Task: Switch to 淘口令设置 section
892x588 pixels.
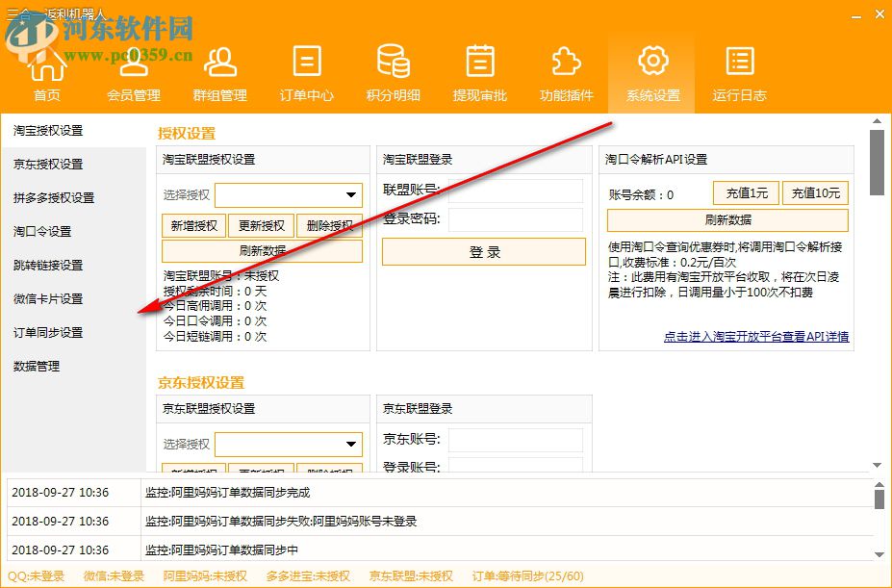Action: 43,231
